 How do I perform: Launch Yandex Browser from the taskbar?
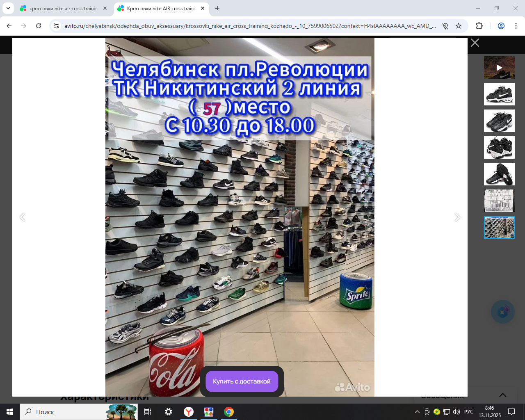click(x=189, y=412)
